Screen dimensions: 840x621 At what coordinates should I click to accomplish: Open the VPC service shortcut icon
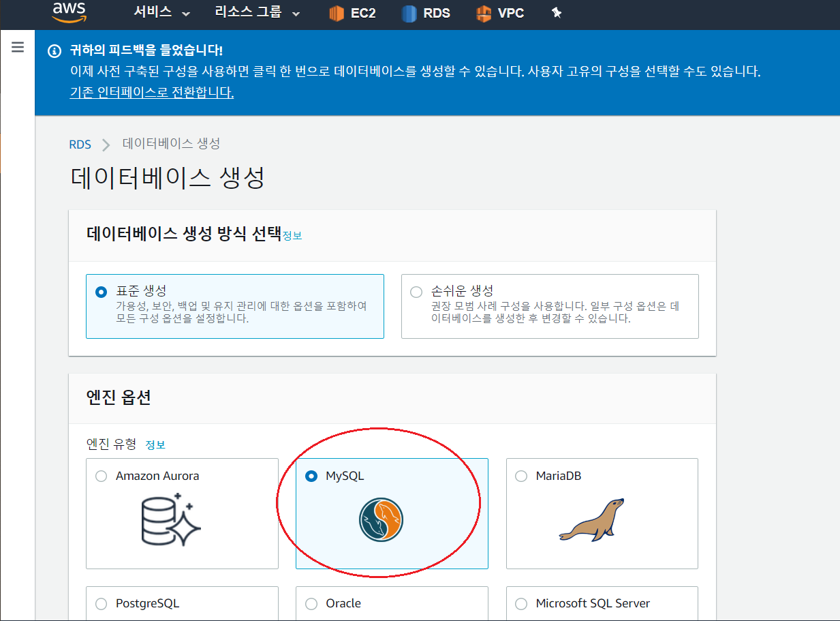pos(483,14)
